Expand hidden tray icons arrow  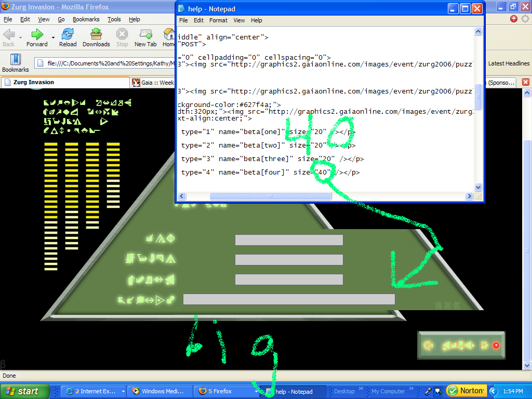493,392
